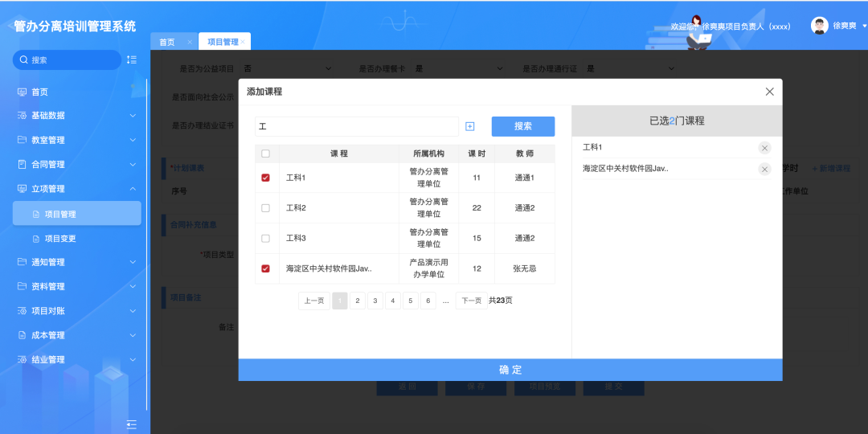This screenshot has height=434, width=868.
Task: Collapse sidebar using bottom-left icon
Action: click(x=132, y=424)
